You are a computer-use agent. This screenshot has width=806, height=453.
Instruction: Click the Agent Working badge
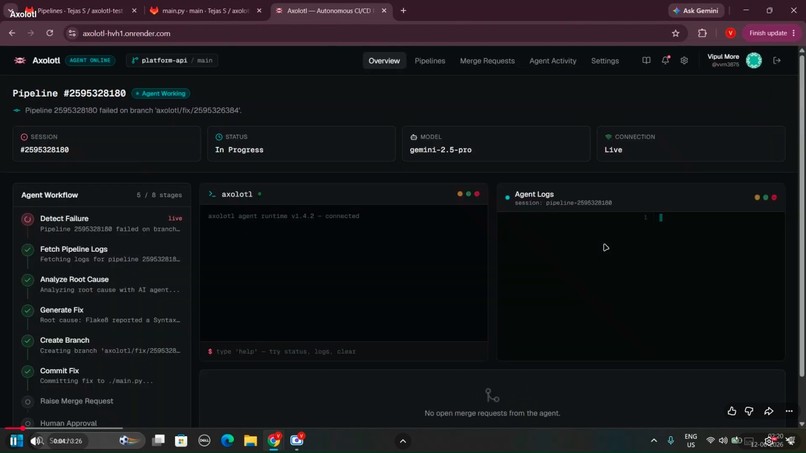[161, 94]
